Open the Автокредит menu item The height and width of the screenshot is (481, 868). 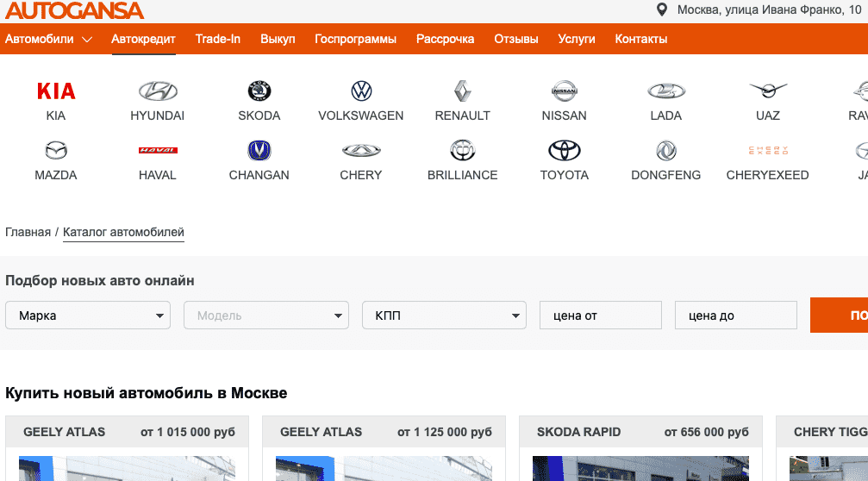[143, 40]
